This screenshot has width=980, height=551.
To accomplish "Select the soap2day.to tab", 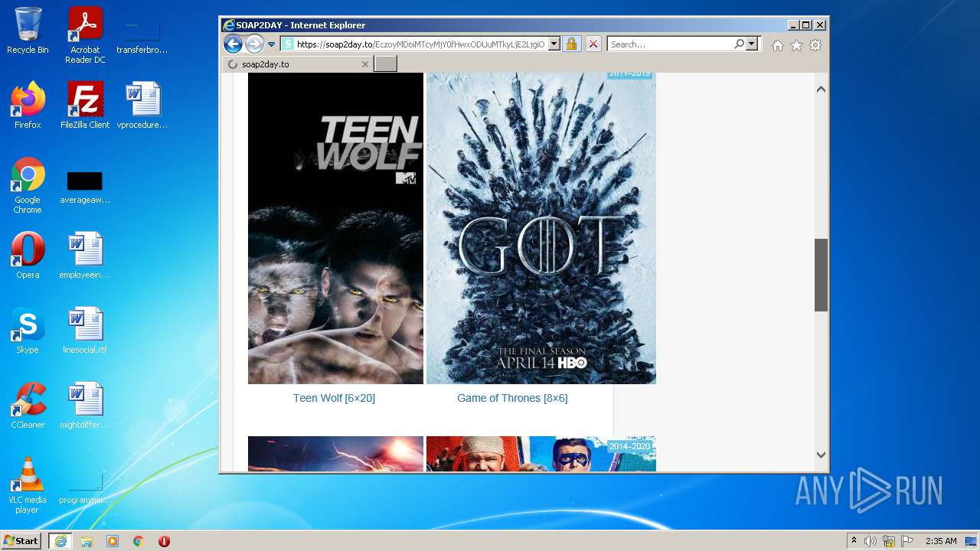I will [x=299, y=64].
